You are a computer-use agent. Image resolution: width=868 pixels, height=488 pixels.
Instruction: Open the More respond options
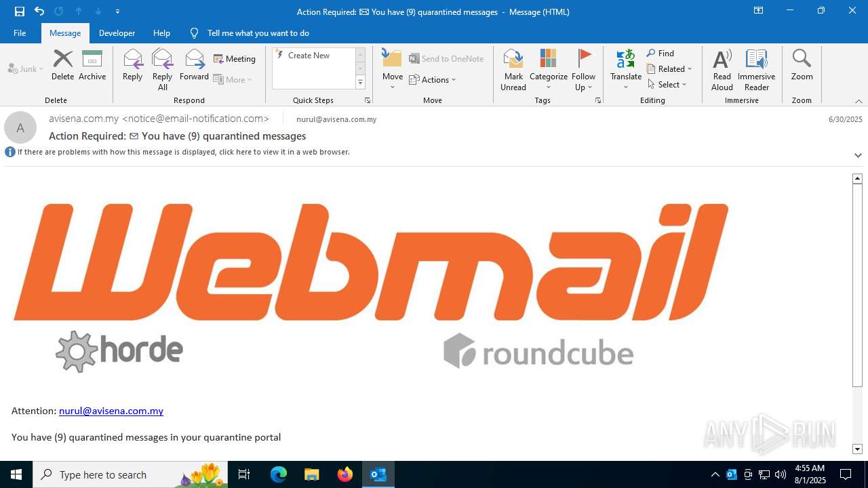click(233, 79)
